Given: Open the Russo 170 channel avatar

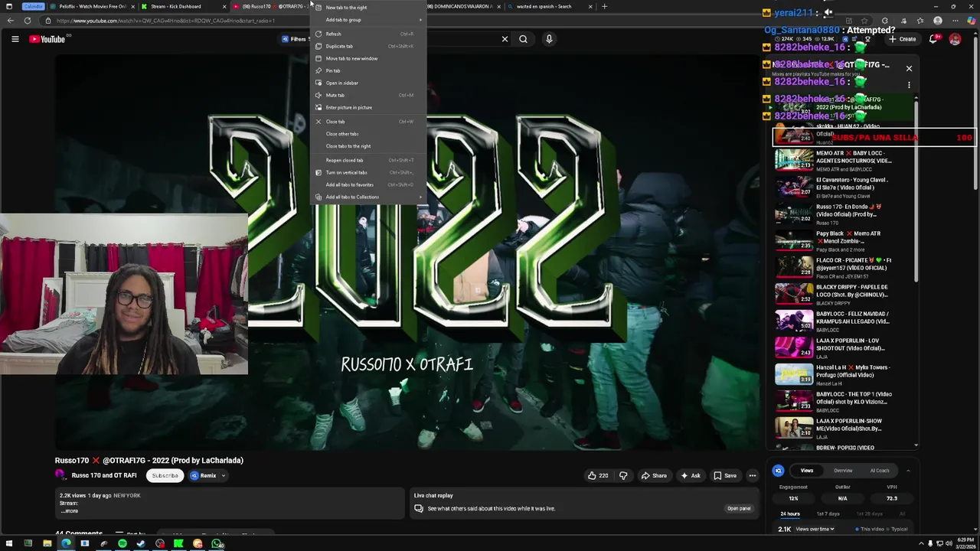Looking at the screenshot, I should 60,475.
